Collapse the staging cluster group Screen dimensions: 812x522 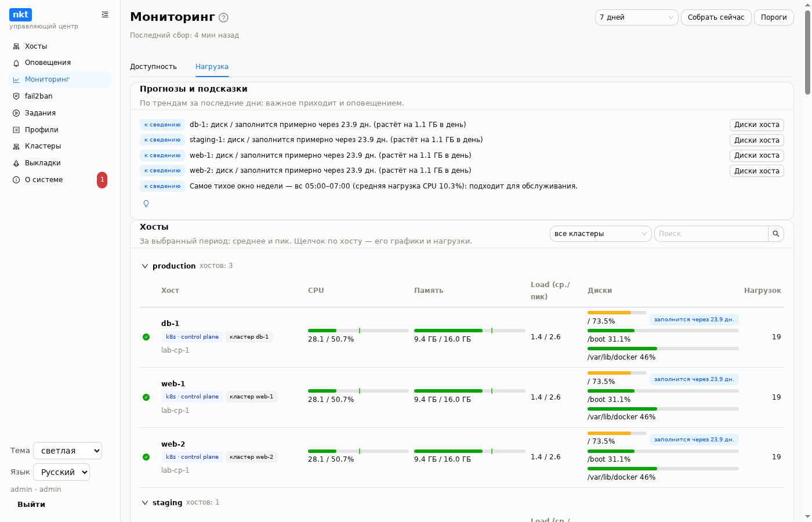point(145,503)
